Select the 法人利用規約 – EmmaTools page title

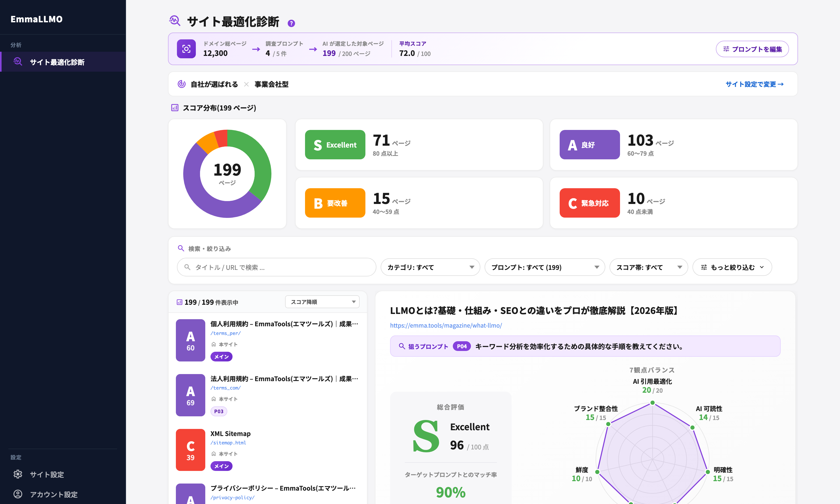click(x=284, y=379)
